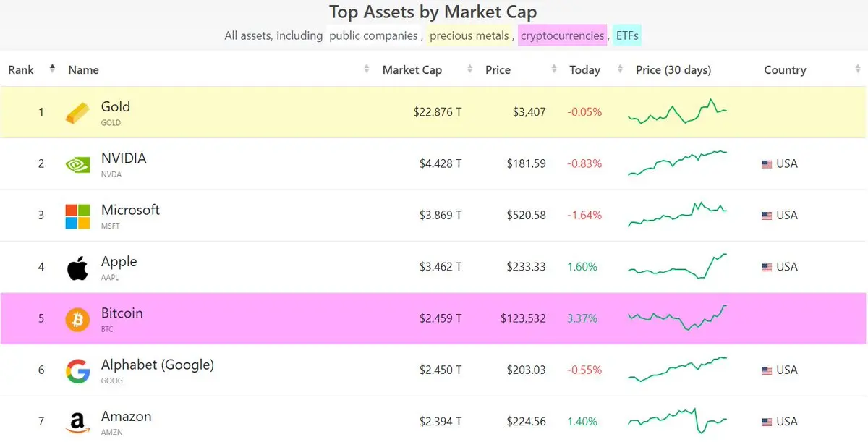The height and width of the screenshot is (442, 868).
Task: Click Bitcoin daily change 3.37%
Action: [582, 319]
